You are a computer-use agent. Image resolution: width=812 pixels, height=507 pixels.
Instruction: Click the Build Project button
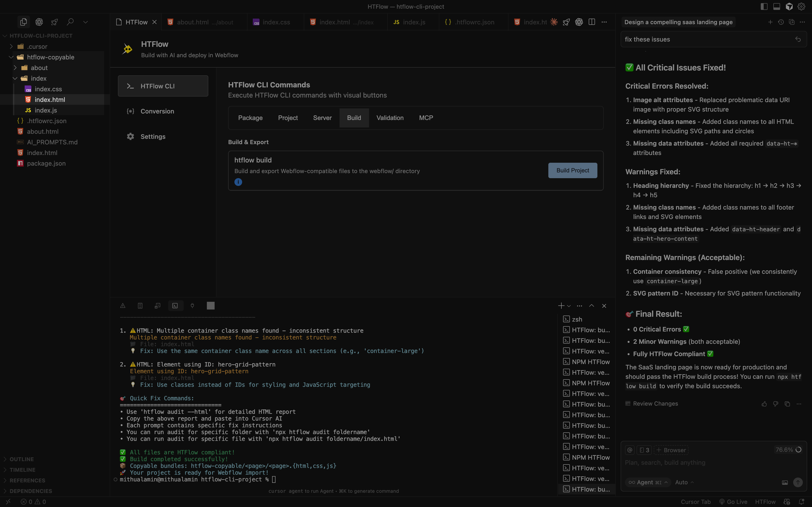pyautogui.click(x=573, y=170)
